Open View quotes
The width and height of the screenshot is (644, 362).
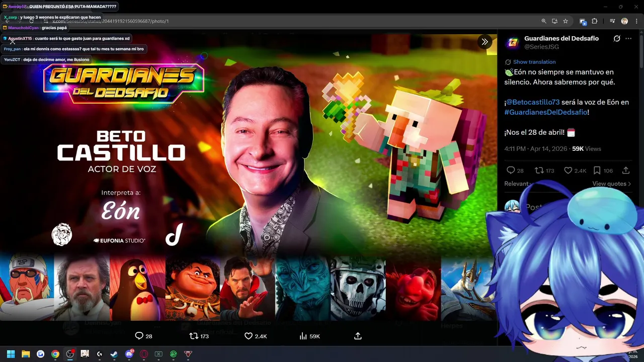tap(611, 184)
